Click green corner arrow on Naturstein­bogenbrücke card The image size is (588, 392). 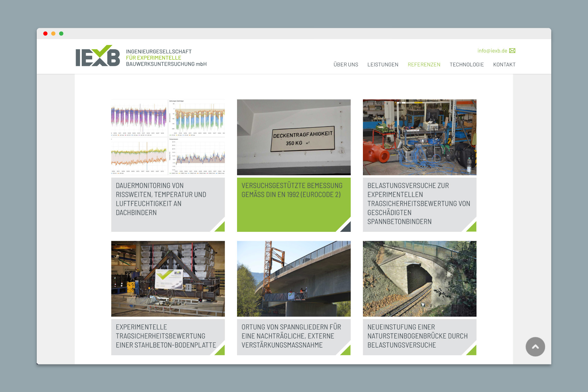coord(472,351)
